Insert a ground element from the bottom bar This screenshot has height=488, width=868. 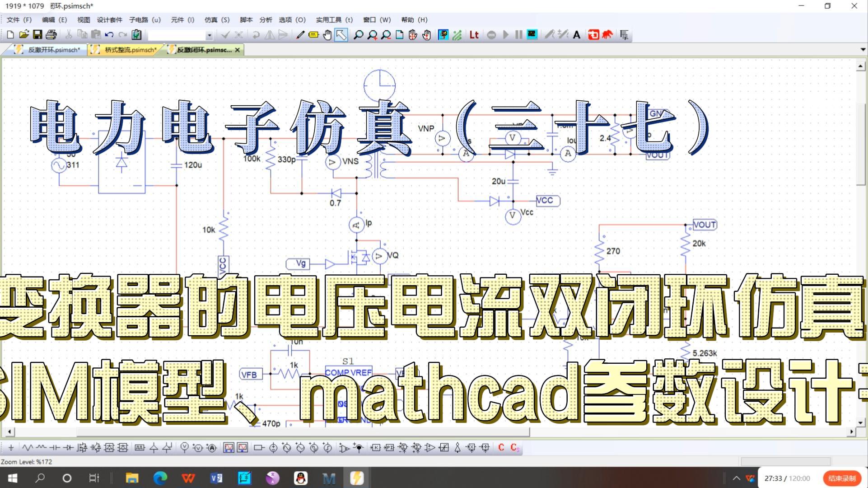click(x=11, y=448)
